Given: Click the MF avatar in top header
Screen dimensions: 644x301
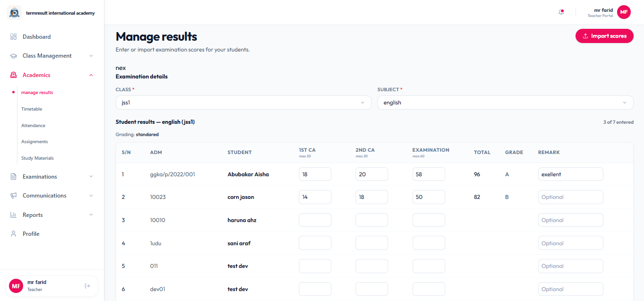Looking at the screenshot, I should point(624,12).
